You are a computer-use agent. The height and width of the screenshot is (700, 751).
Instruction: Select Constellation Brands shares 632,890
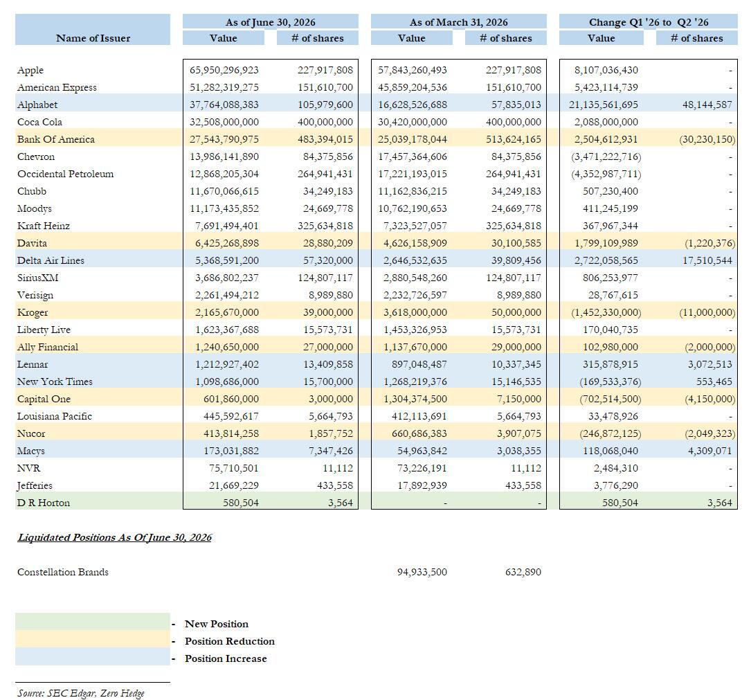pyautogui.click(x=523, y=572)
